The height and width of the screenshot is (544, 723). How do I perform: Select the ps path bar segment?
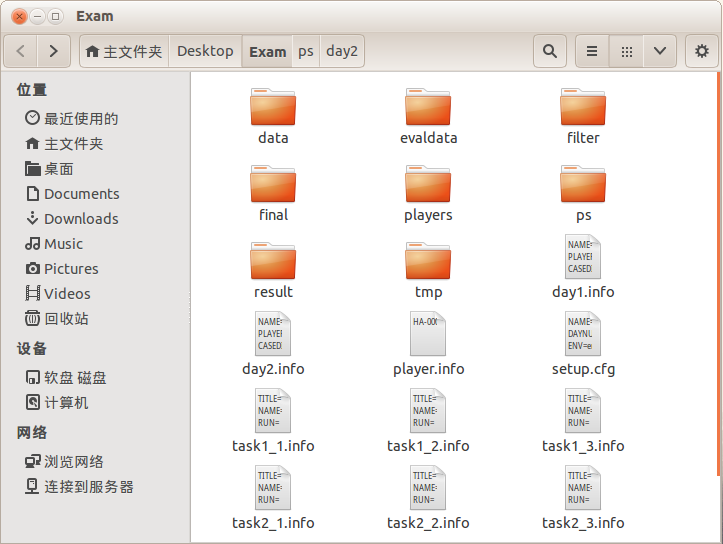[306, 51]
